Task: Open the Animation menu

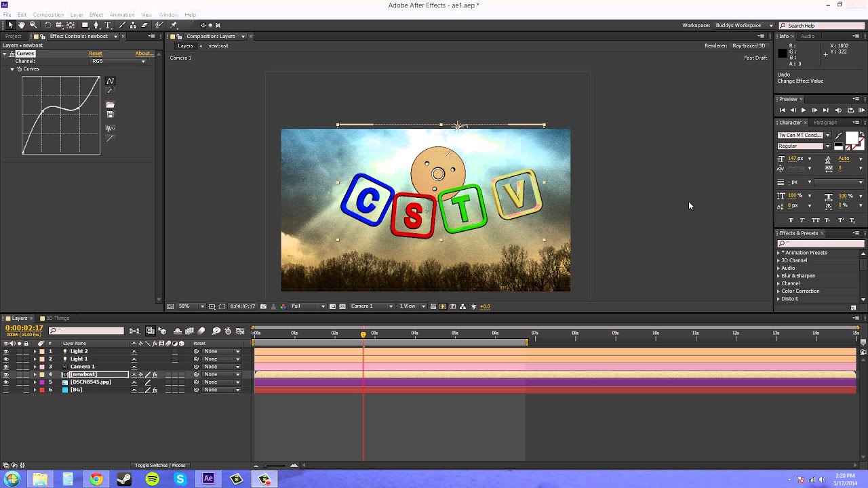Action: (122, 15)
